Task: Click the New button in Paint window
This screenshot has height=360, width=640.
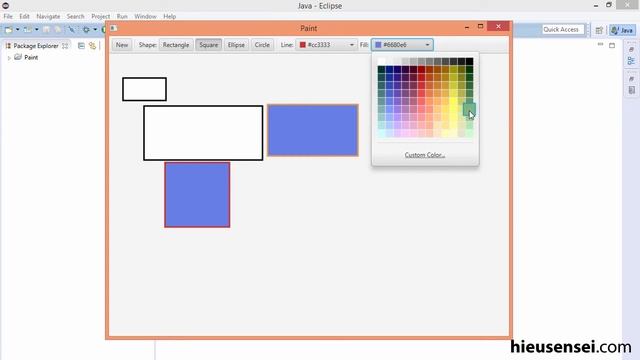Action: click(x=122, y=45)
